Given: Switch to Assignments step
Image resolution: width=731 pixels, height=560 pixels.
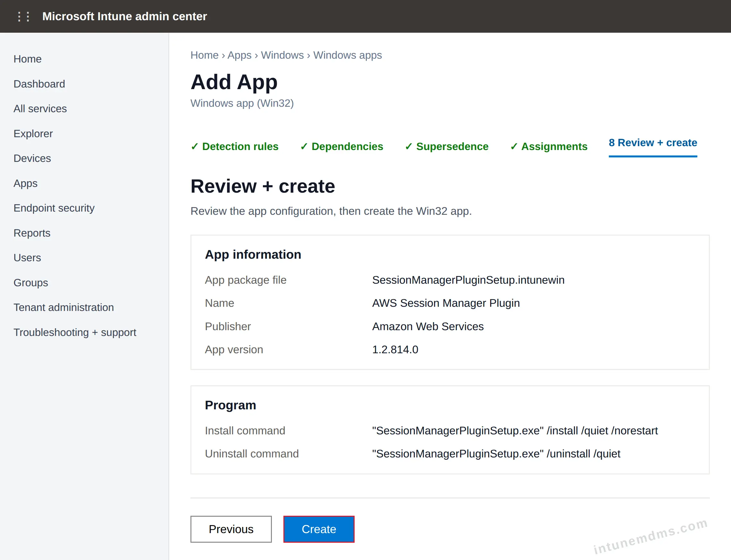Looking at the screenshot, I should point(549,146).
